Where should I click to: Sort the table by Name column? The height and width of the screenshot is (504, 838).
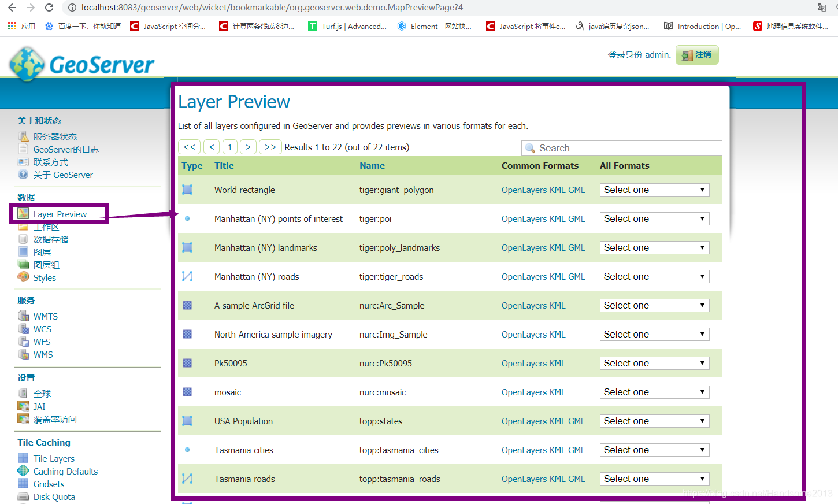372,166
